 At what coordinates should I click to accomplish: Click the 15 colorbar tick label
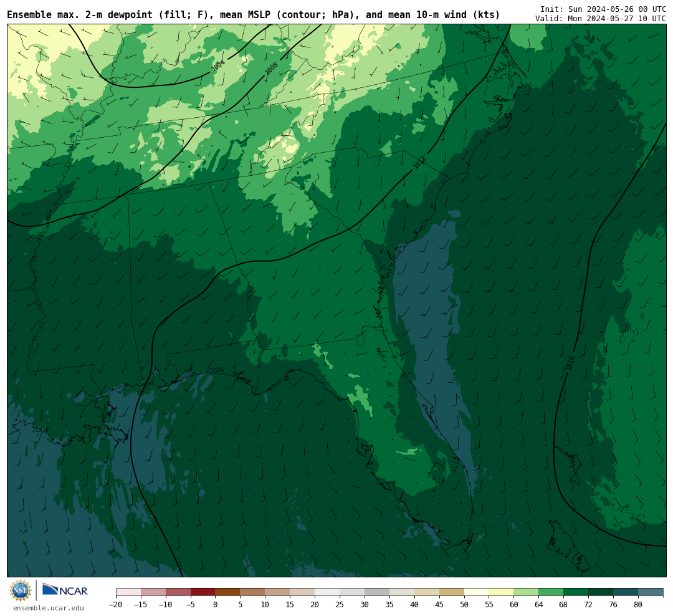(x=290, y=605)
